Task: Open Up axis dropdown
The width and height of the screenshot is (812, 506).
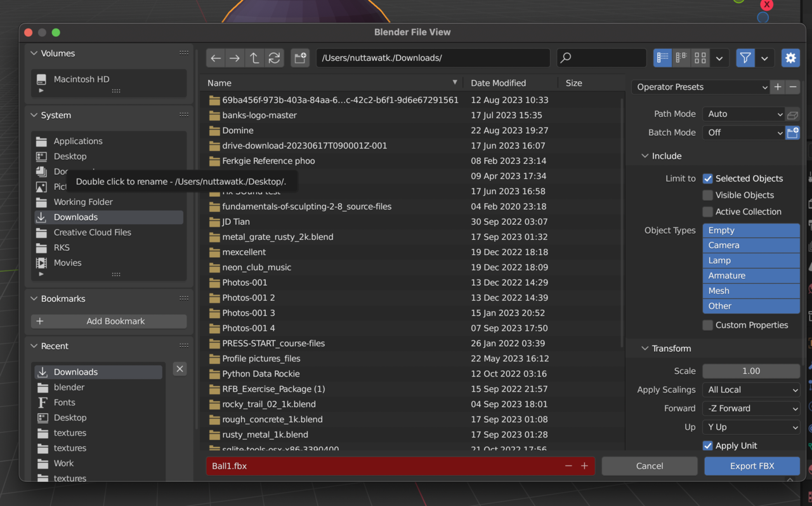Action: pos(751,427)
